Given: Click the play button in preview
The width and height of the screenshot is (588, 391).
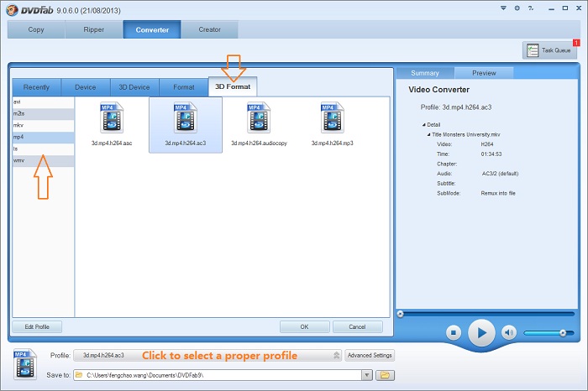Looking at the screenshot, I should point(481,332).
